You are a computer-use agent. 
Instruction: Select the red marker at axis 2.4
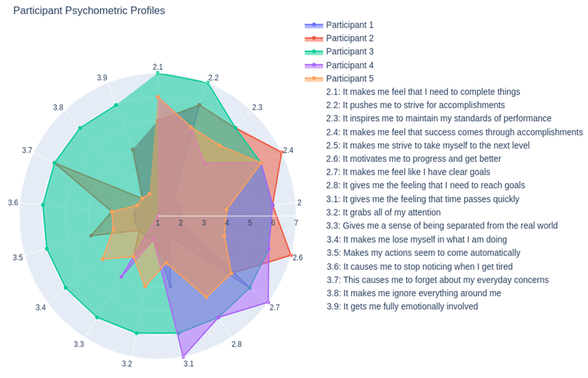(281, 152)
